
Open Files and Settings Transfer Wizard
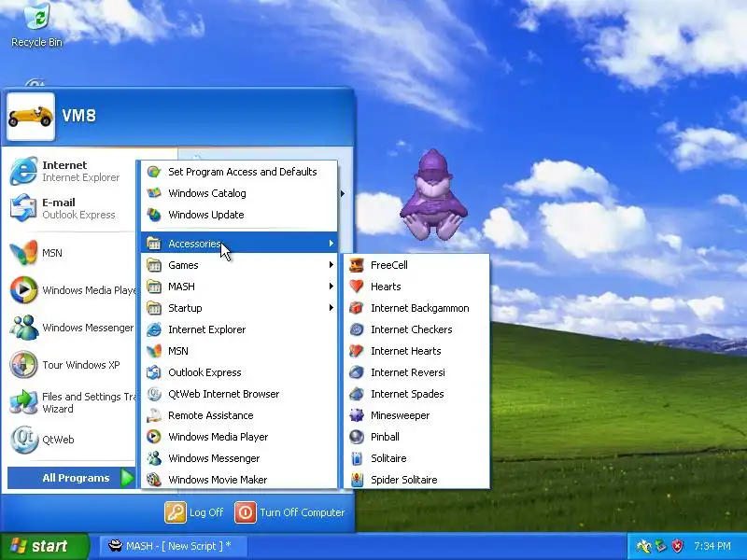pos(72,402)
